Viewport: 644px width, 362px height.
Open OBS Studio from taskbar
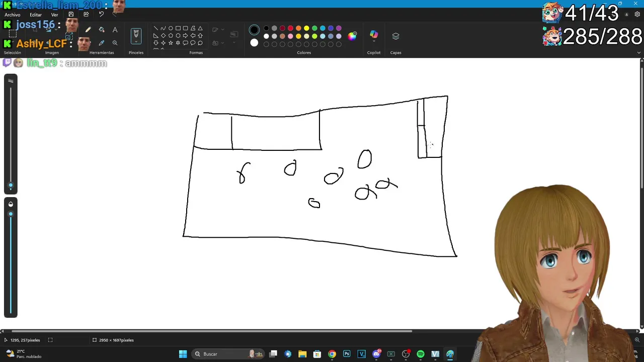pyautogui.click(x=406, y=354)
